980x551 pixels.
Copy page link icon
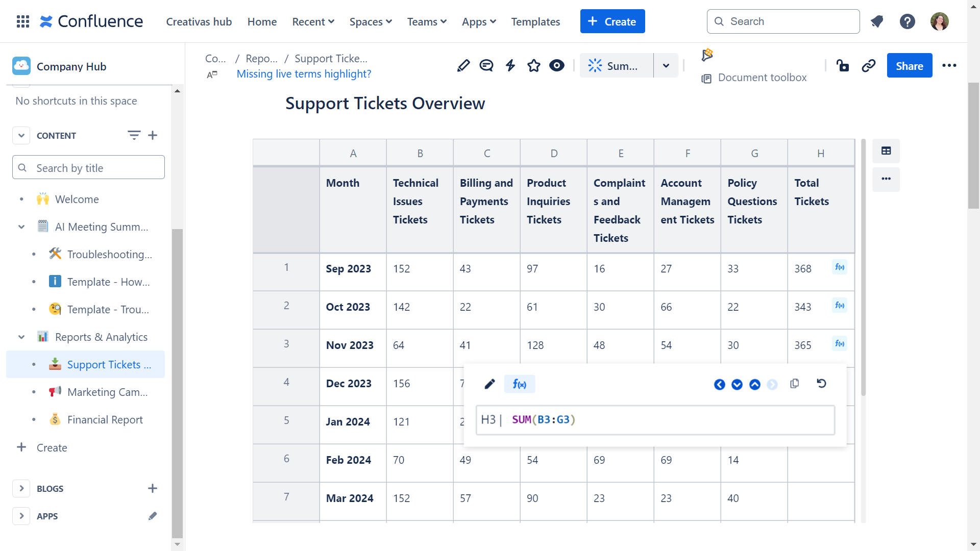click(x=869, y=66)
